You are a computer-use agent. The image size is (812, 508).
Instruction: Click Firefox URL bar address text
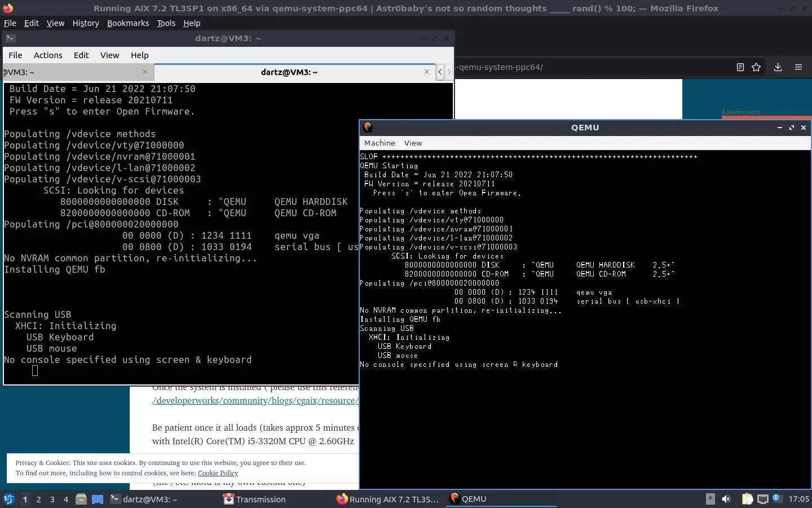(x=500, y=67)
